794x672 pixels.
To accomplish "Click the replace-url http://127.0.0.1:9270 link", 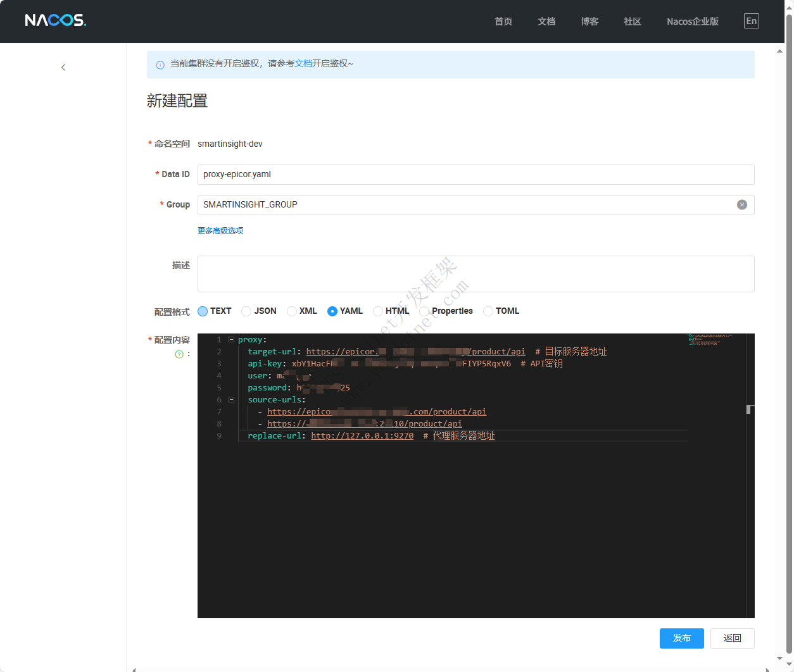I will 362,436.
